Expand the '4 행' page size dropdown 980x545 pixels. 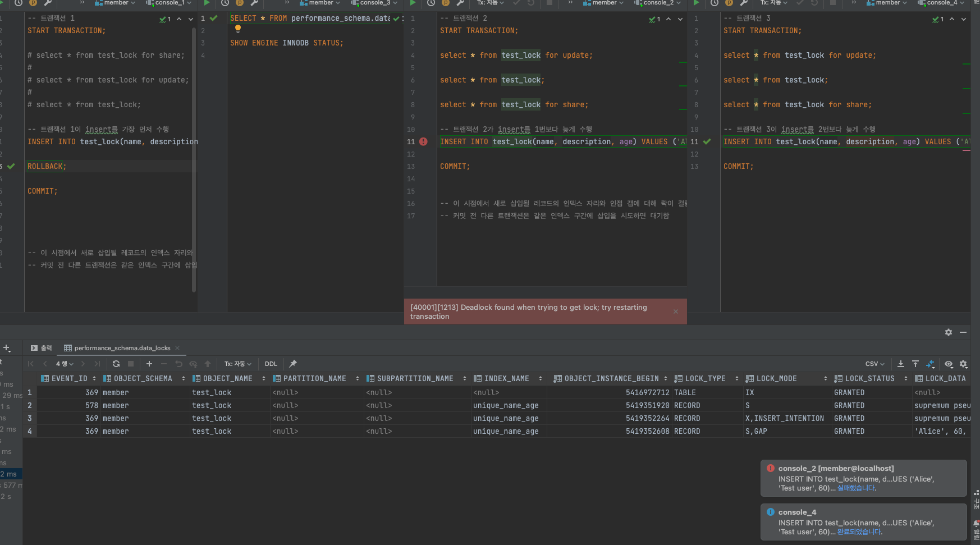tap(65, 364)
